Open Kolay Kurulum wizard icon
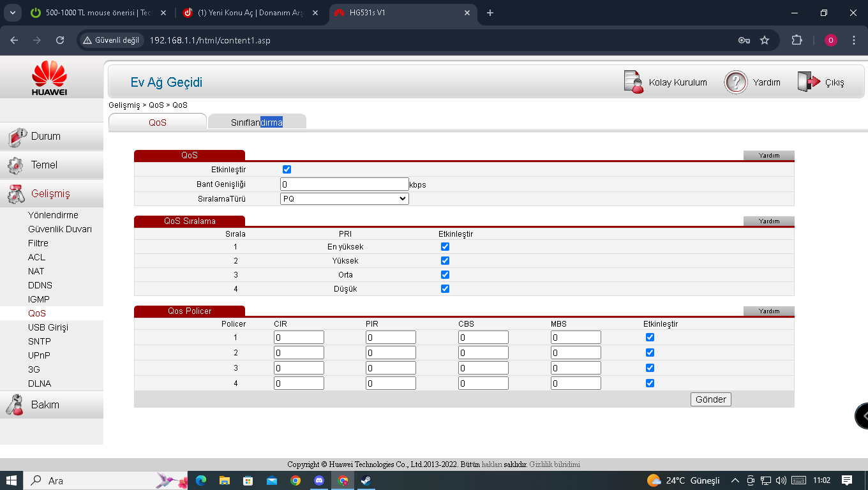The height and width of the screenshot is (490, 868). [633, 82]
